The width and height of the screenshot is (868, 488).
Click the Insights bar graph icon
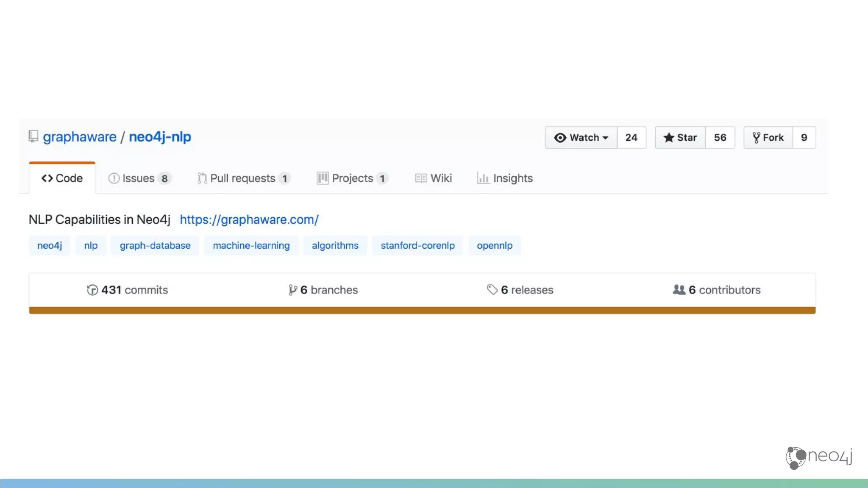483,178
